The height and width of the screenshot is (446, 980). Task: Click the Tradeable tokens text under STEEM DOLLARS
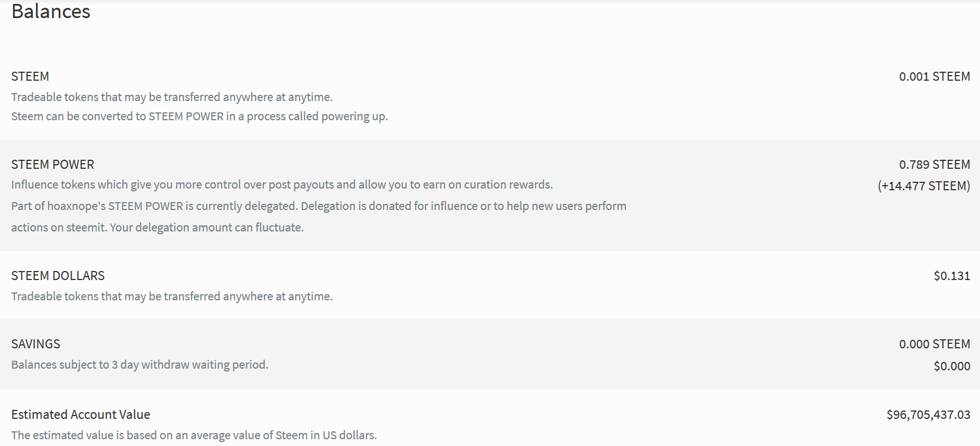coord(172,296)
